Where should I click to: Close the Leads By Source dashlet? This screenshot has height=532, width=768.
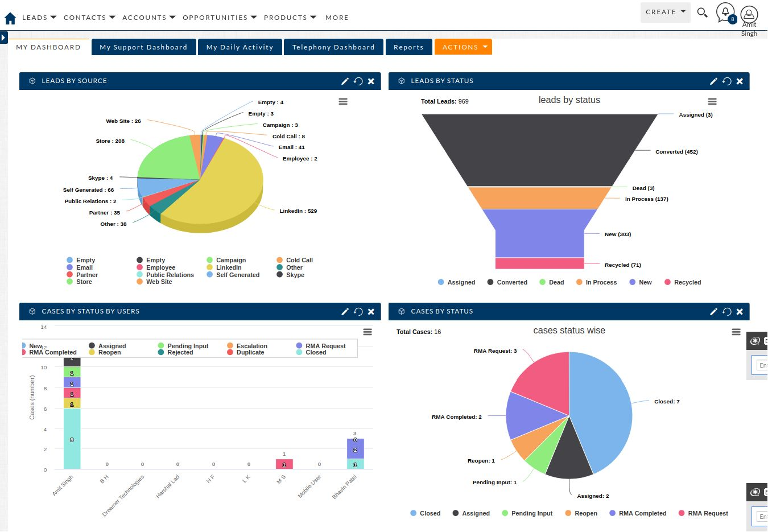pyautogui.click(x=371, y=81)
